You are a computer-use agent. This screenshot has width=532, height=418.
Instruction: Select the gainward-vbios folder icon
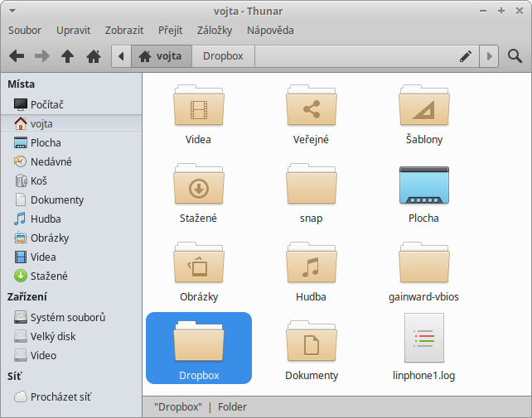pos(424,263)
